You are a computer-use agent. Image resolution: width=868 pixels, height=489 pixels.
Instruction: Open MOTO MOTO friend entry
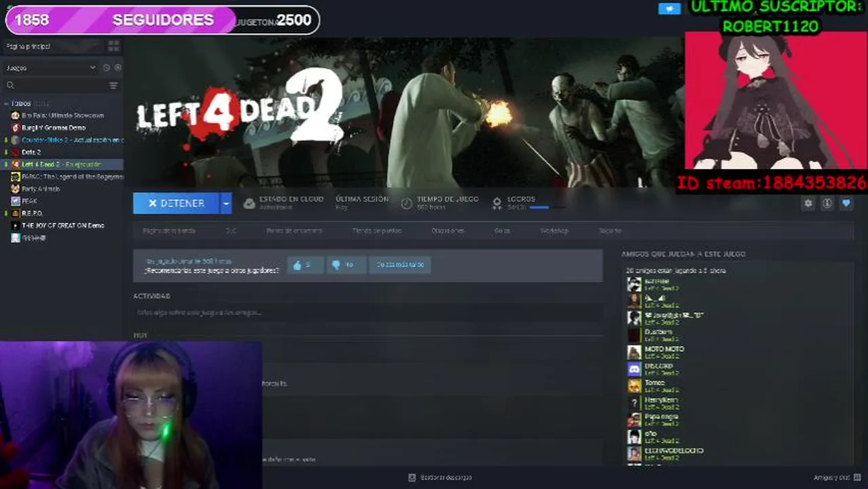[664, 352]
